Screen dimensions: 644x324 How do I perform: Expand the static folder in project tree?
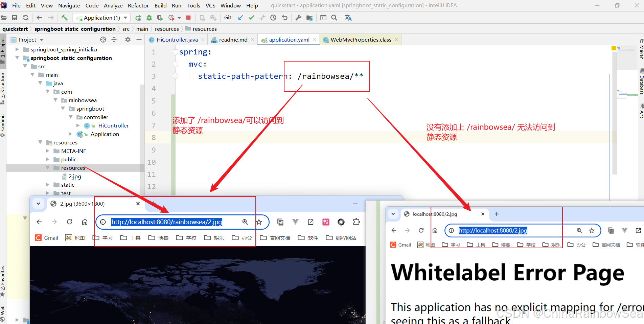coord(48,185)
